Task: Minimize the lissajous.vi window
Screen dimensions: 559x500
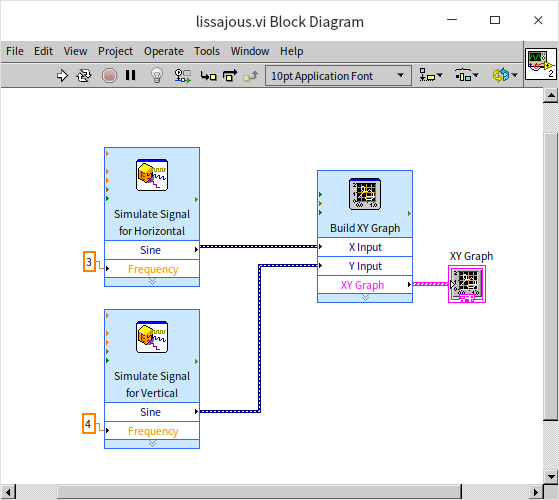Action: click(x=452, y=20)
